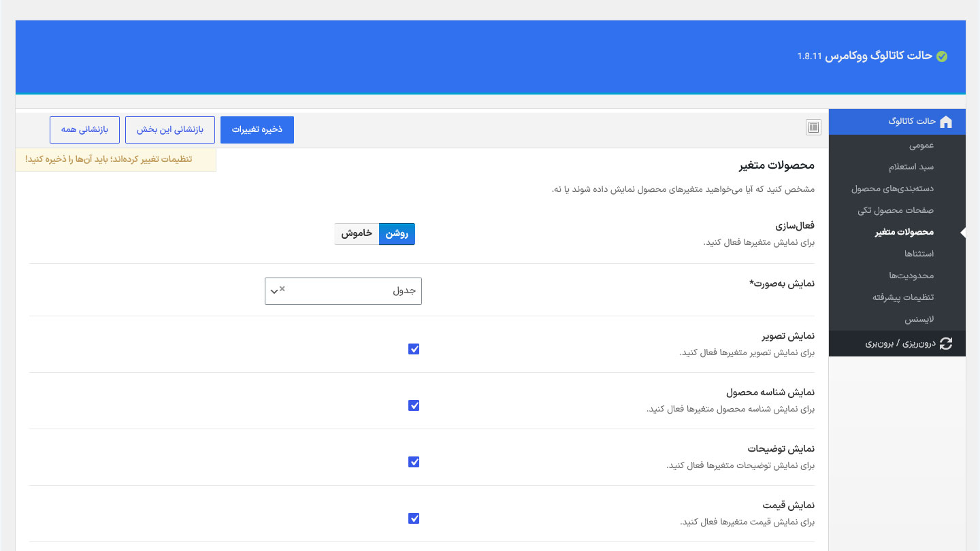This screenshot has height=551, width=980.
Task: Open the محدودیت‌ها section
Action: coord(897,276)
